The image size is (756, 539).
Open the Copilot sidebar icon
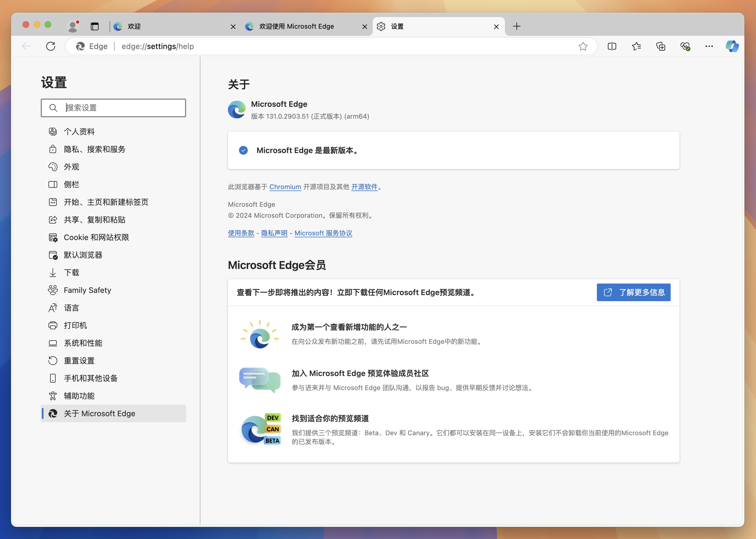(x=732, y=46)
